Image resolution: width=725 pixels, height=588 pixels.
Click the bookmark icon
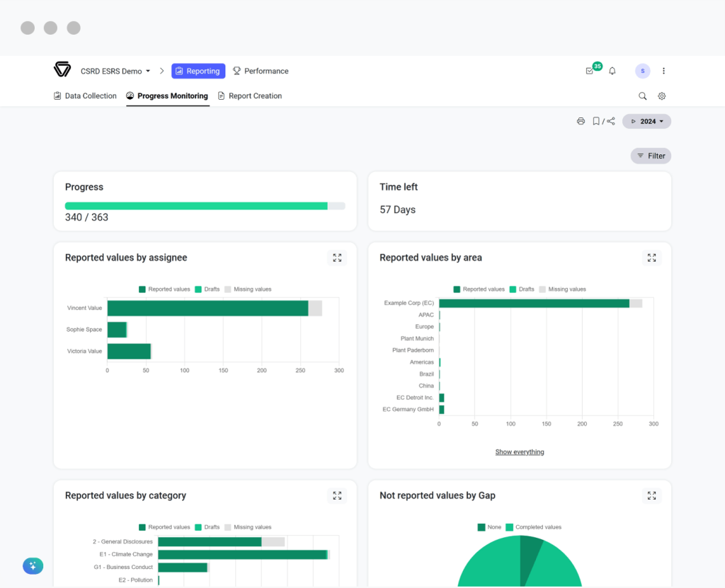(596, 121)
